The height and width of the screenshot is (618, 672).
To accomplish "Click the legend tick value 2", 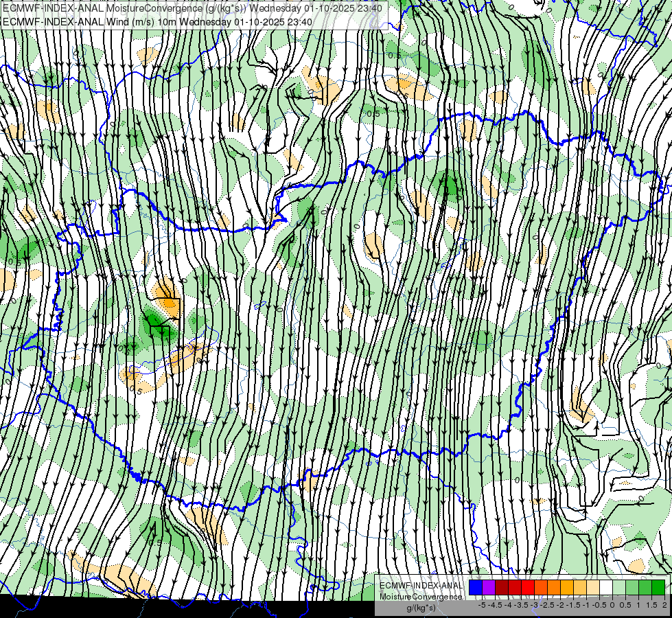I will click(x=664, y=605).
